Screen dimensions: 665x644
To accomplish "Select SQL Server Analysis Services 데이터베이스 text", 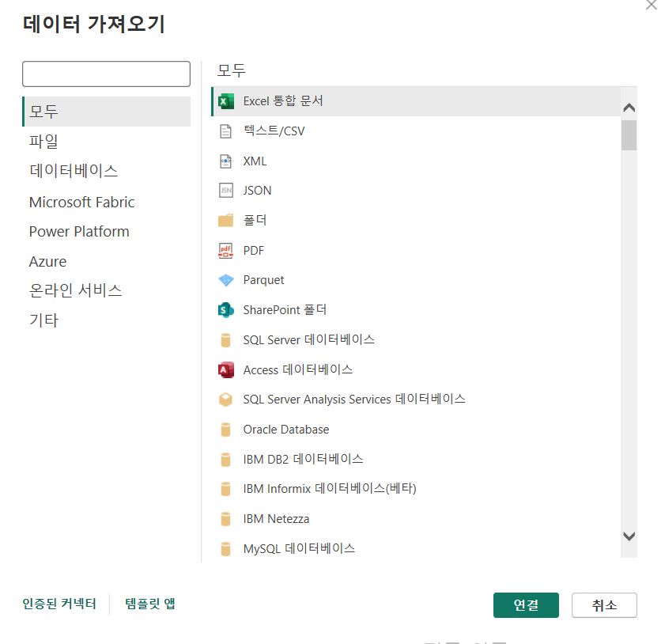I will click(x=354, y=400).
